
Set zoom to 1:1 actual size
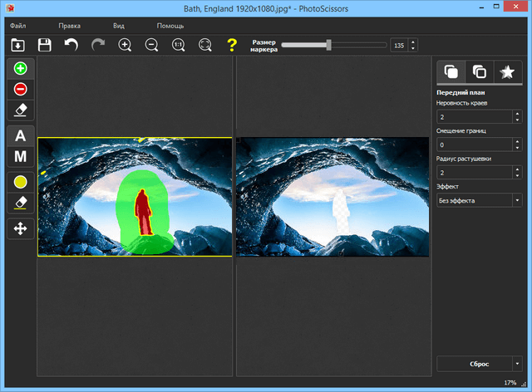point(178,45)
